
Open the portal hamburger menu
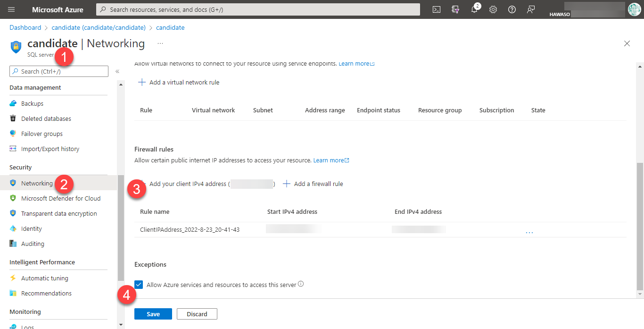click(x=12, y=9)
